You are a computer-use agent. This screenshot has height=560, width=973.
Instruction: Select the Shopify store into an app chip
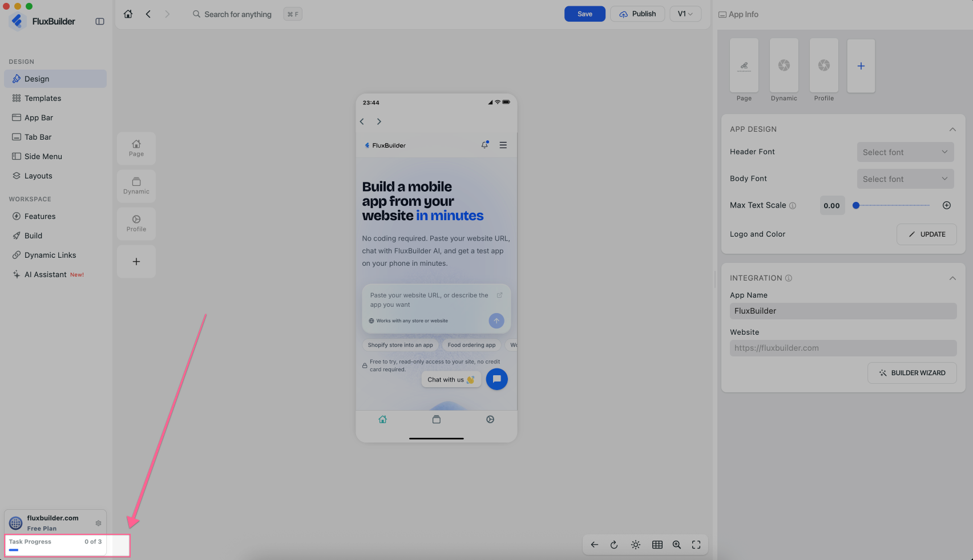tap(401, 345)
